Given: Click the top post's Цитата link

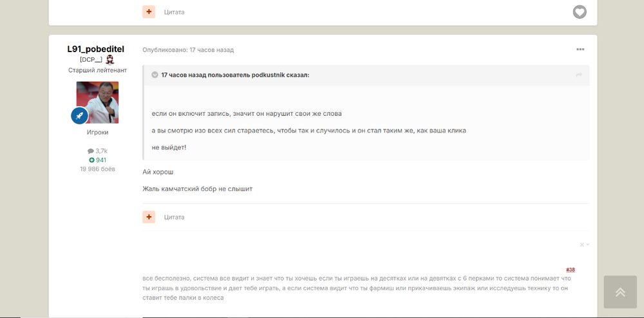Looking at the screenshot, I should pyautogui.click(x=174, y=12).
